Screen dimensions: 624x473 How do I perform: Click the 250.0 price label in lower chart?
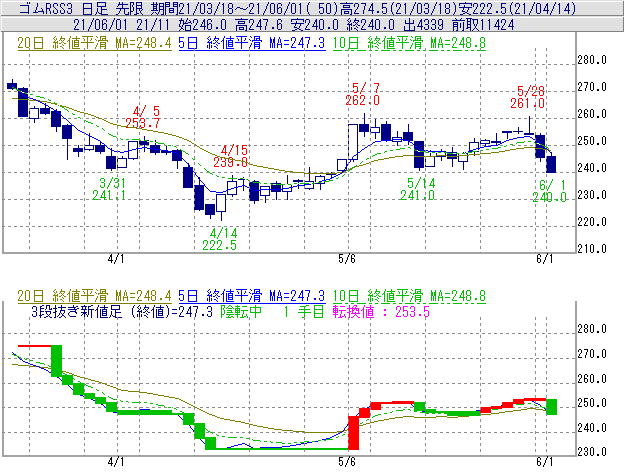pyautogui.click(x=592, y=403)
